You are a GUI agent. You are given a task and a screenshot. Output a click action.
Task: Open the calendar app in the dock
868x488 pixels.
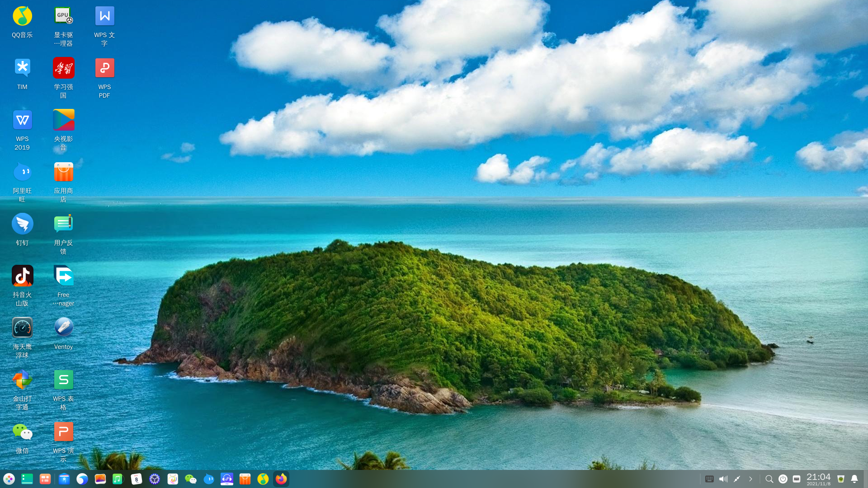137,479
